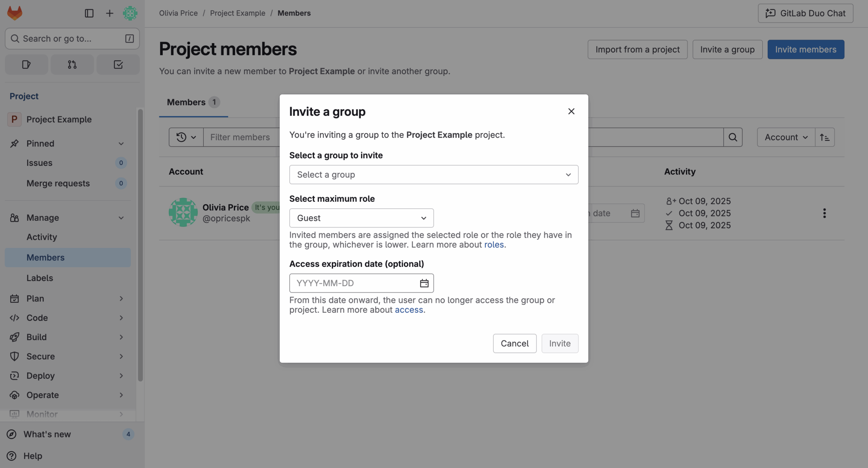Open Labels in the sidebar
The image size is (868, 468).
[40, 278]
